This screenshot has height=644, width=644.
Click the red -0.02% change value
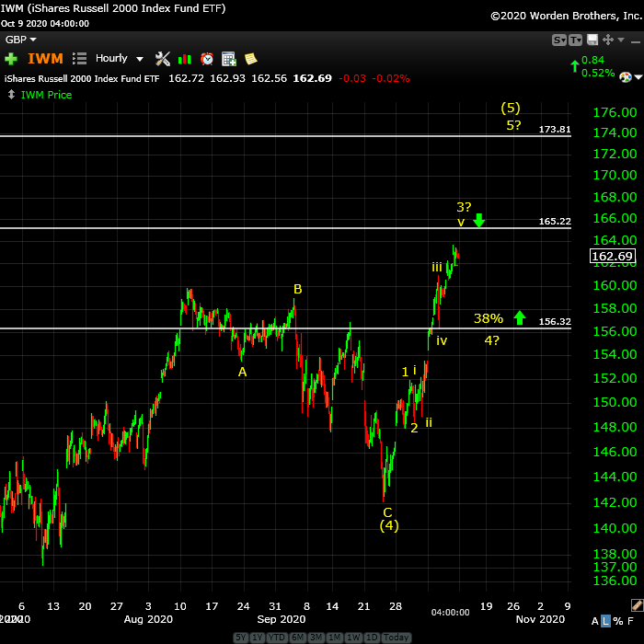coord(391,78)
